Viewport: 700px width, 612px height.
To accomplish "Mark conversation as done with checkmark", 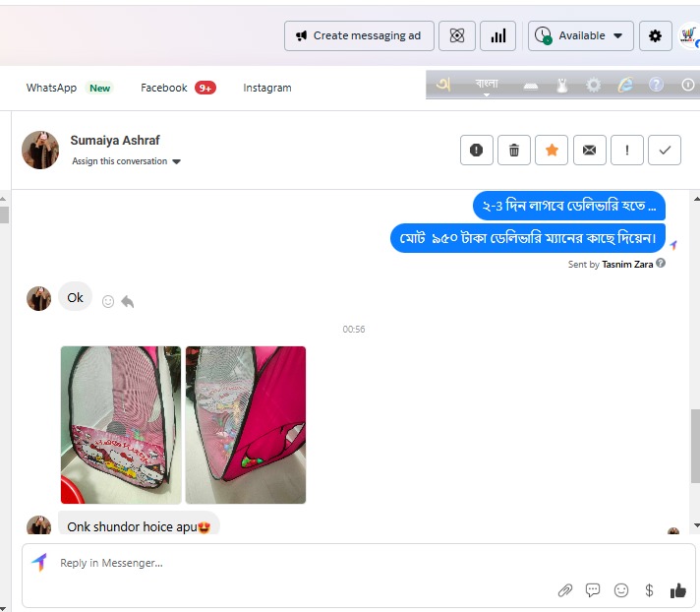I will tap(665, 150).
